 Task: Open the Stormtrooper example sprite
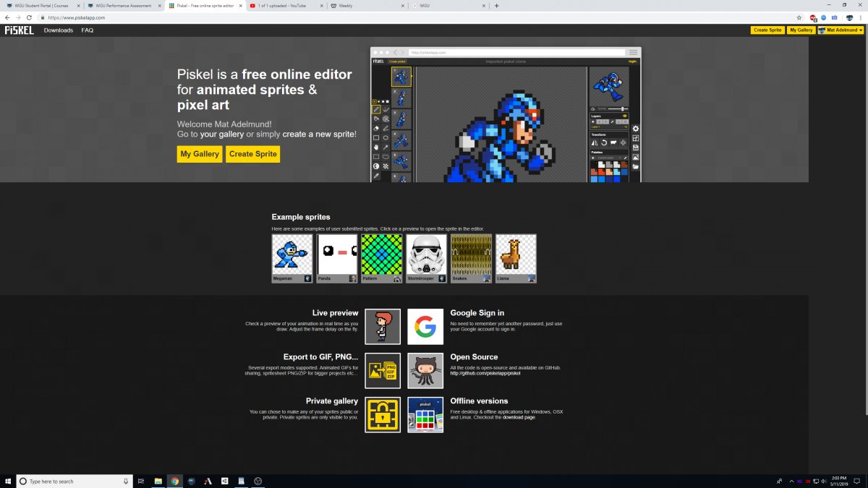point(427,258)
